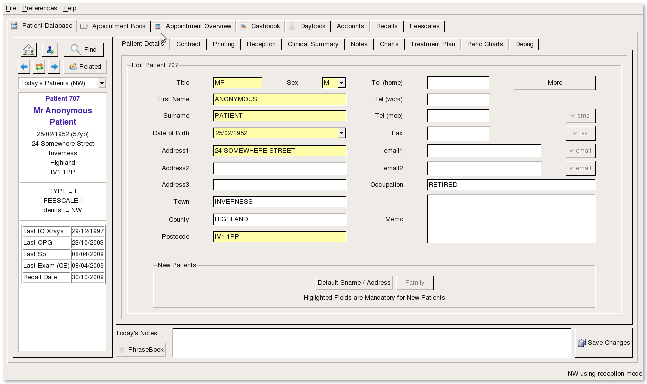Click the County field
Screen dimensions: 647x384
[280, 219]
